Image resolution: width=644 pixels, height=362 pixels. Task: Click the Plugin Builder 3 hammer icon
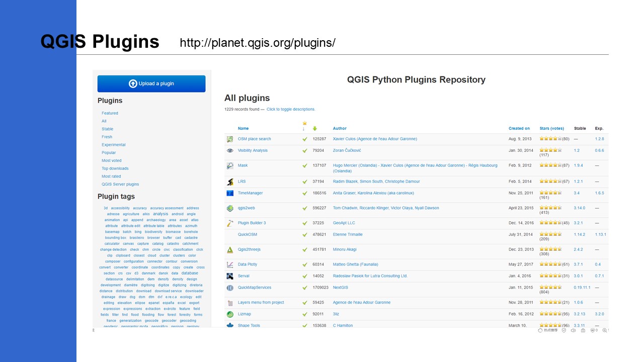pos(230,223)
